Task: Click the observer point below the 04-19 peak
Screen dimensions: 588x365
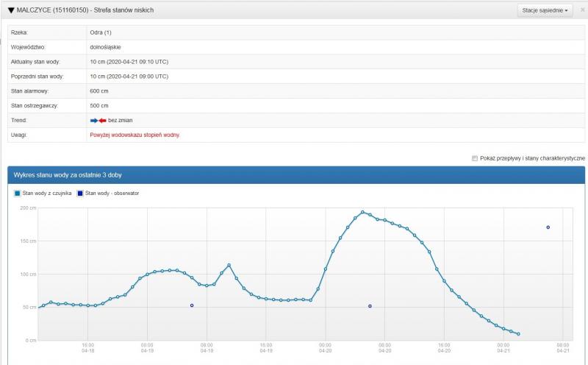Action: click(192, 305)
